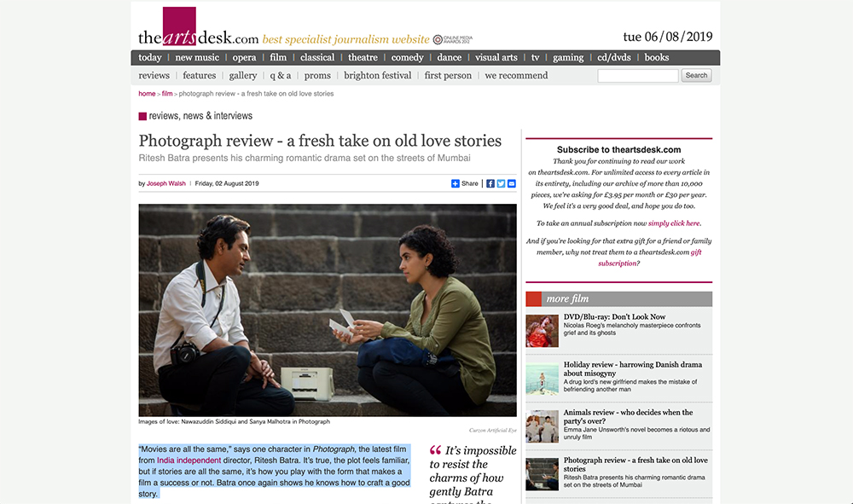Click the India independent link
This screenshot has width=853, height=504.
(189, 461)
